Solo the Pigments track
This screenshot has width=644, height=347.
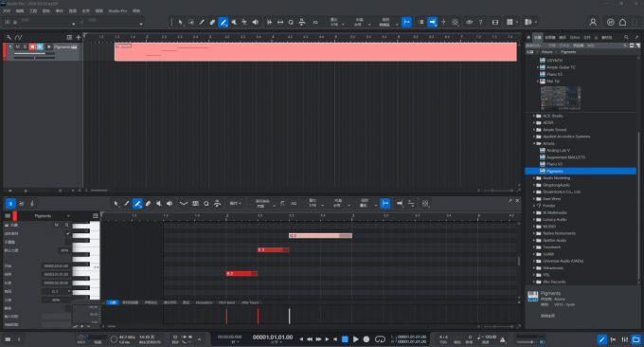(25, 46)
